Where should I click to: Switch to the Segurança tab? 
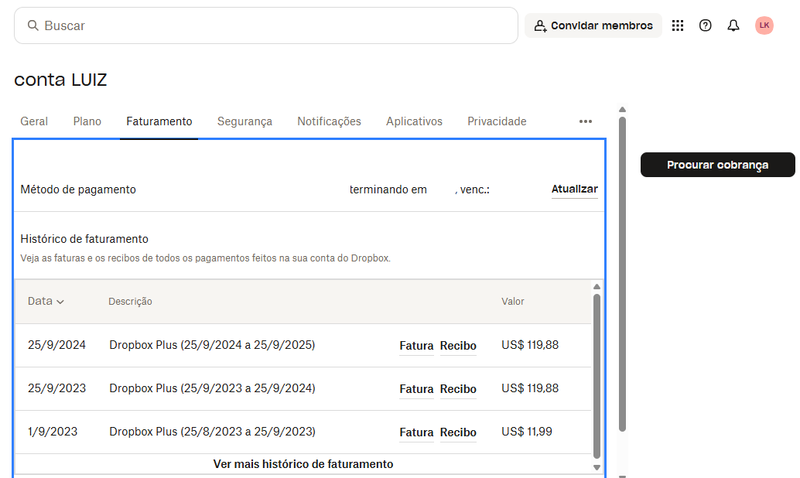(245, 121)
